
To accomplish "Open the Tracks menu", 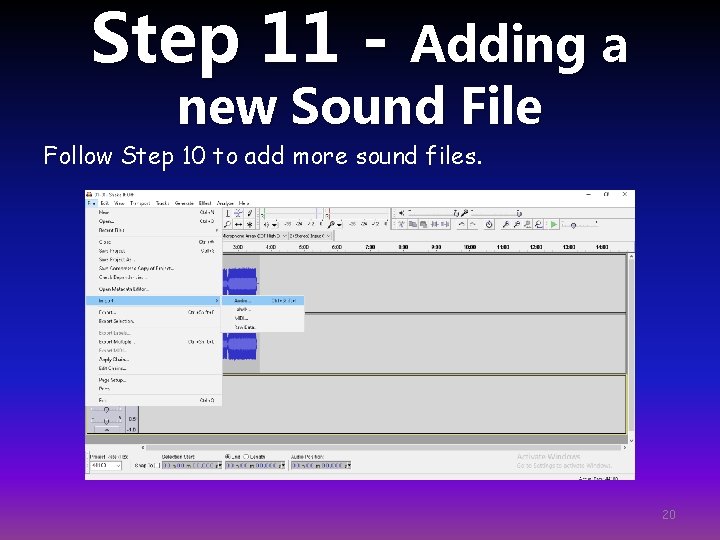I will pyautogui.click(x=163, y=203).
